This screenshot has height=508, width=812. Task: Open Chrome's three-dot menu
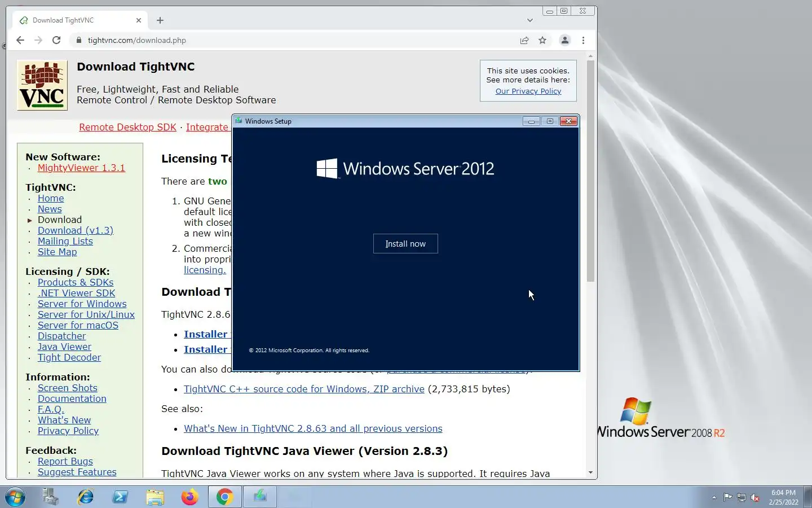583,40
